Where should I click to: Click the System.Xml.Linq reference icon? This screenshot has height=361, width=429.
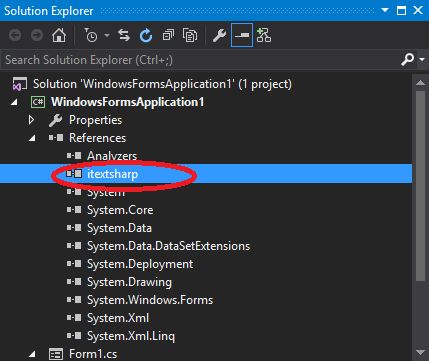[x=74, y=336]
